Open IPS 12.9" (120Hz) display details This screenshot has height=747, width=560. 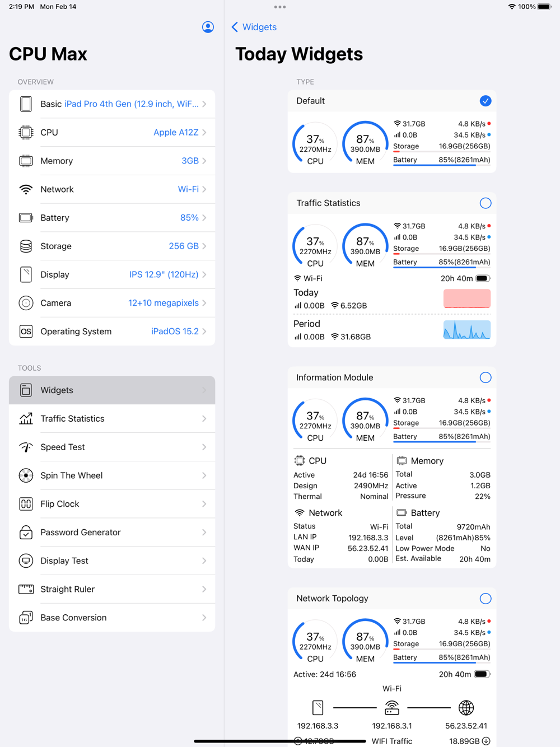coord(164,274)
